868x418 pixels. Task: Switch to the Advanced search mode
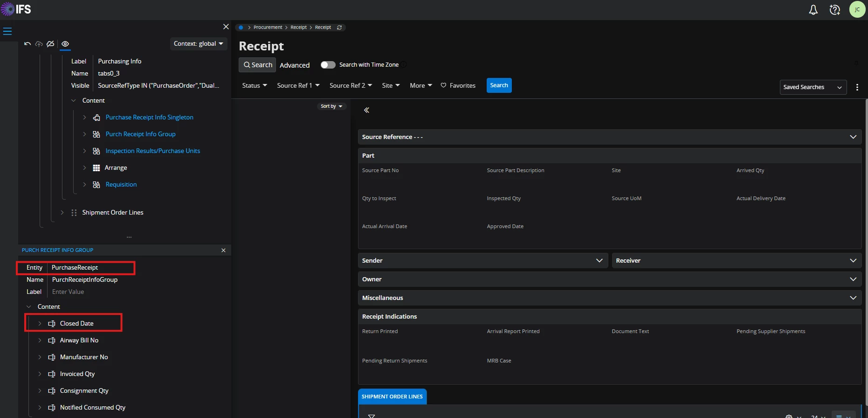coord(295,65)
